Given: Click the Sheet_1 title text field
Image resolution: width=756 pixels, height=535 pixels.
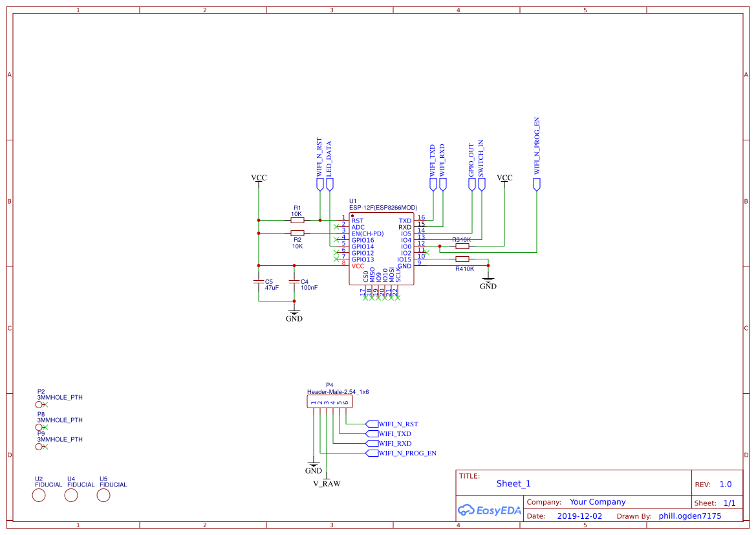Looking at the screenshot, I should 513,484.
